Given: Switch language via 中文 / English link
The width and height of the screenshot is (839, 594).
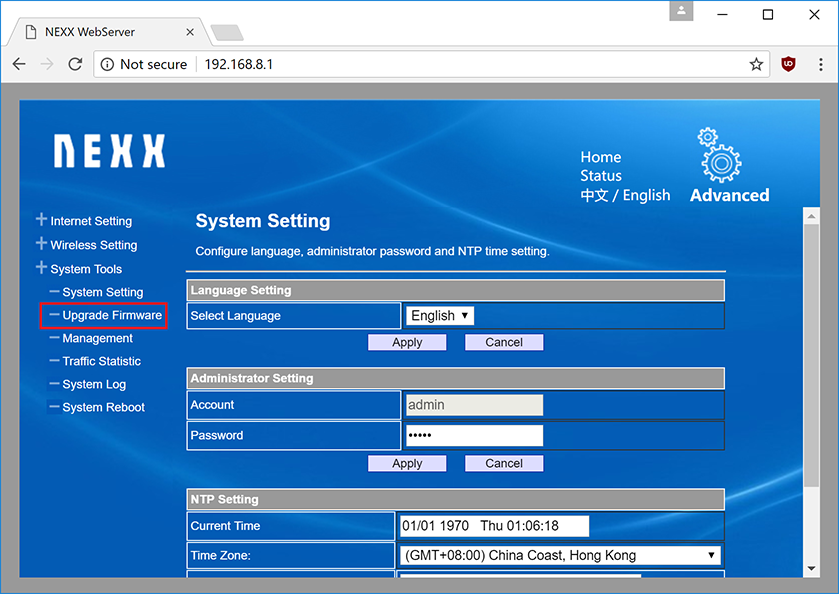Looking at the screenshot, I should point(626,195).
